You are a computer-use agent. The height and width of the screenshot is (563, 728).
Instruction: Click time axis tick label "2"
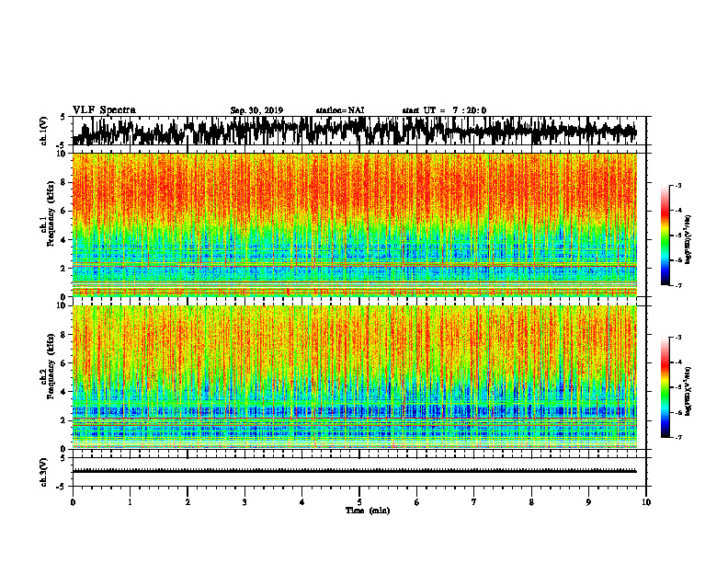188,502
